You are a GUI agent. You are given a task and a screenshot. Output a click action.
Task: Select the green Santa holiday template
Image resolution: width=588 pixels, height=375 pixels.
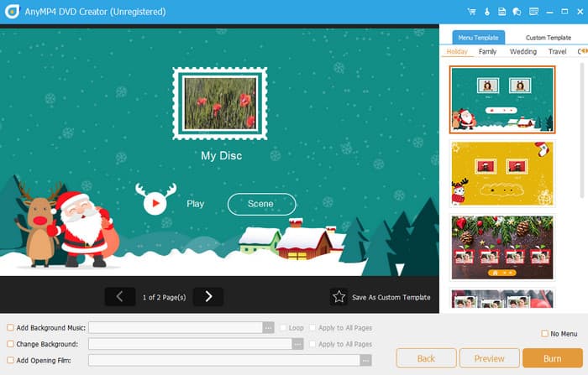pos(502,100)
